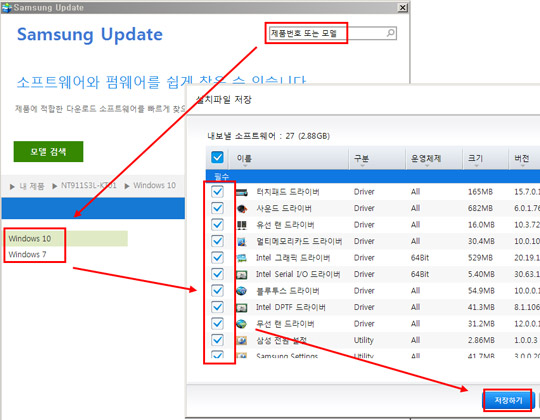Uncheck the wireless LAN driver checkbox
540x420 pixels.
click(x=217, y=324)
